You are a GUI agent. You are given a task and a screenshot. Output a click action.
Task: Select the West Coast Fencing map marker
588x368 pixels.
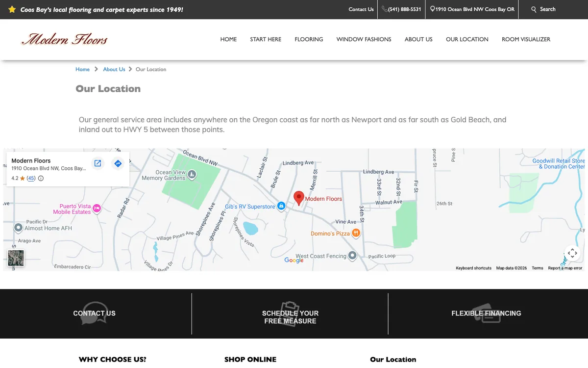[x=352, y=256]
